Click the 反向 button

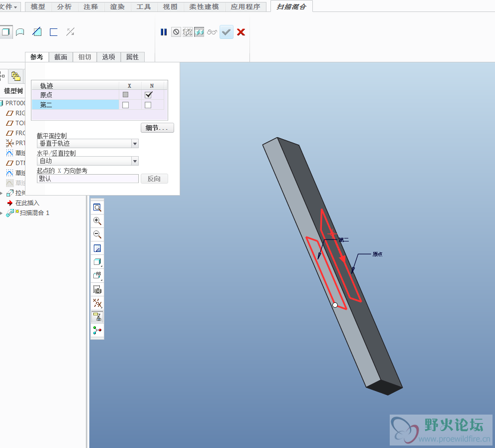coord(154,179)
